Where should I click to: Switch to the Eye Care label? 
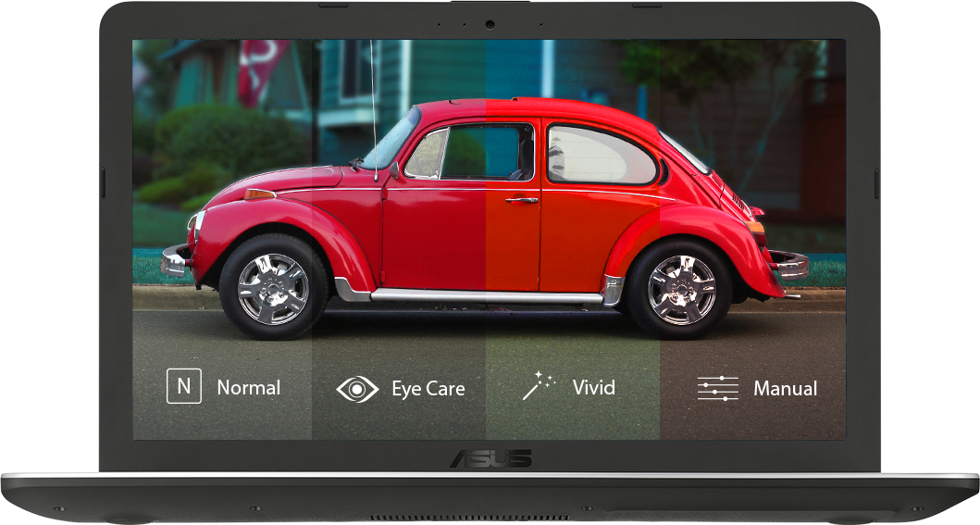(x=428, y=389)
